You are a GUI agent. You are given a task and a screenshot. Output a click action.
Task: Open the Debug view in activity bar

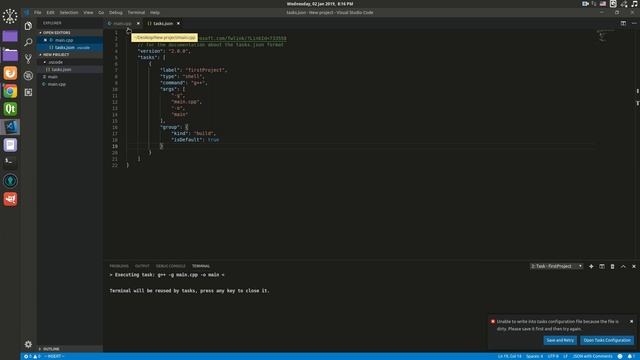pyautogui.click(x=28, y=76)
